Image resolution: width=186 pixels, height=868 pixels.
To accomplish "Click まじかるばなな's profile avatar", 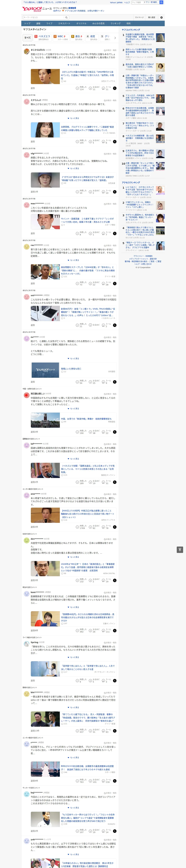I will click(26, 51).
